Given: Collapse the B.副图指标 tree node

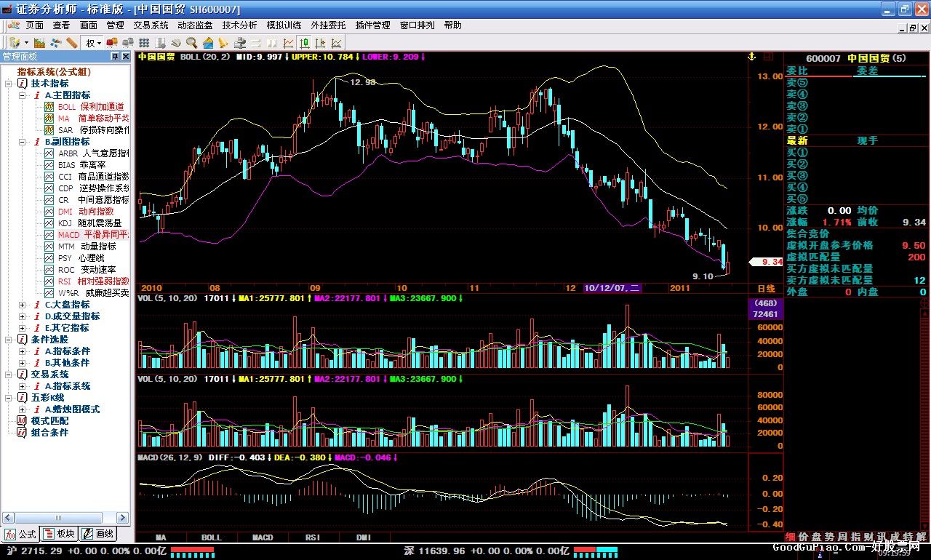Looking at the screenshot, I should point(23,142).
